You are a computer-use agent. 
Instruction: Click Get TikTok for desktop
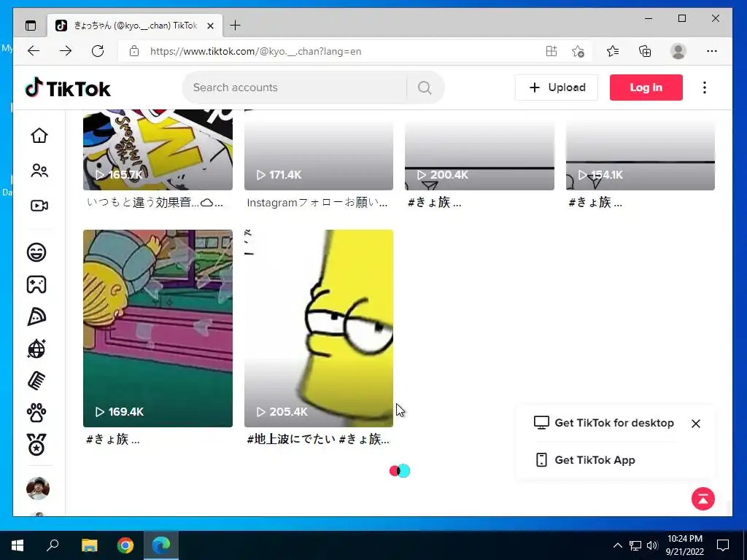pyautogui.click(x=603, y=423)
